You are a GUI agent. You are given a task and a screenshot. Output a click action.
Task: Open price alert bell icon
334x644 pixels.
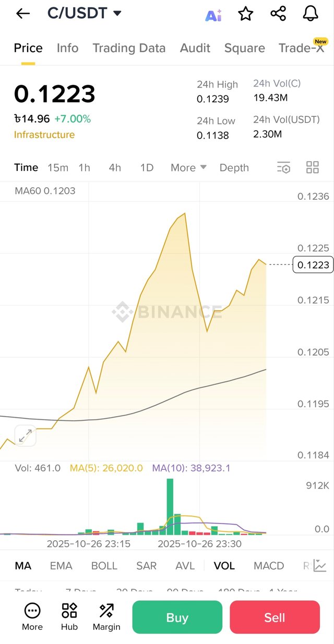pyautogui.click(x=311, y=14)
